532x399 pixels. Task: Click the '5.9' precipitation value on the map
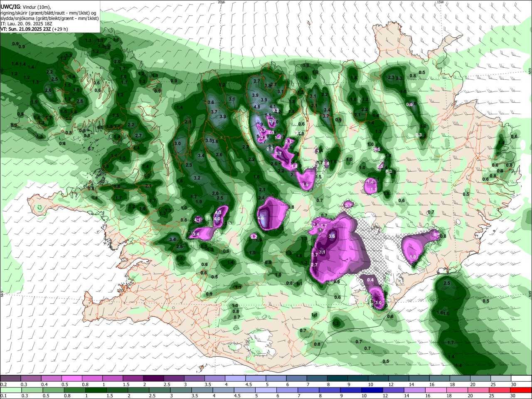coord(268,115)
